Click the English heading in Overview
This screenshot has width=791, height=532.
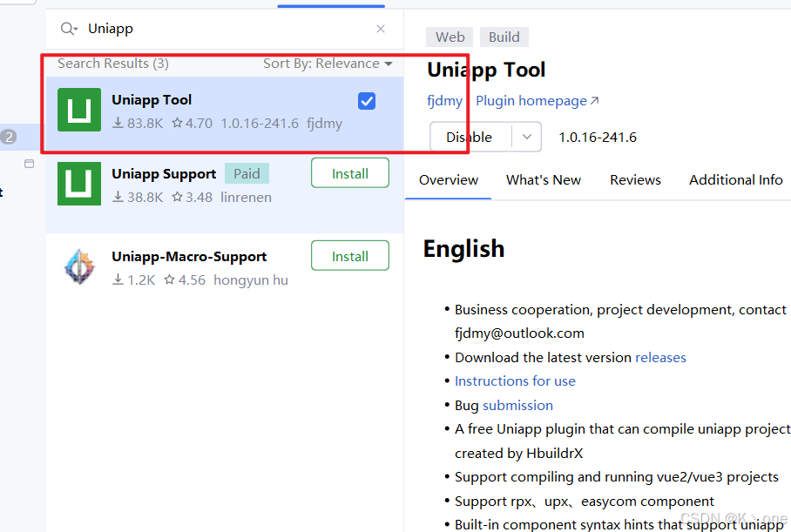[463, 249]
